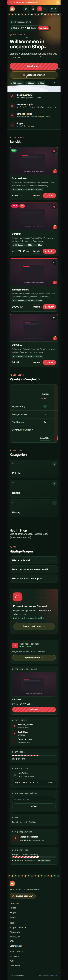Open the arrow icon on Pakete category
The width and height of the screenshot is (68, 980).
54,464
